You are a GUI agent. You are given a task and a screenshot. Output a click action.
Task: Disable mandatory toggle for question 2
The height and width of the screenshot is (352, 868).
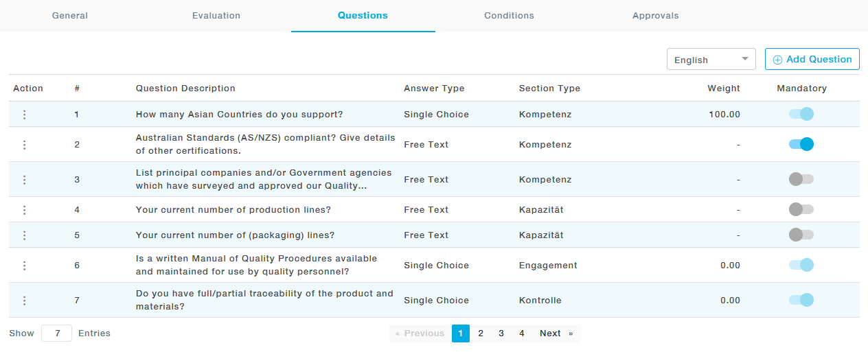(801, 144)
